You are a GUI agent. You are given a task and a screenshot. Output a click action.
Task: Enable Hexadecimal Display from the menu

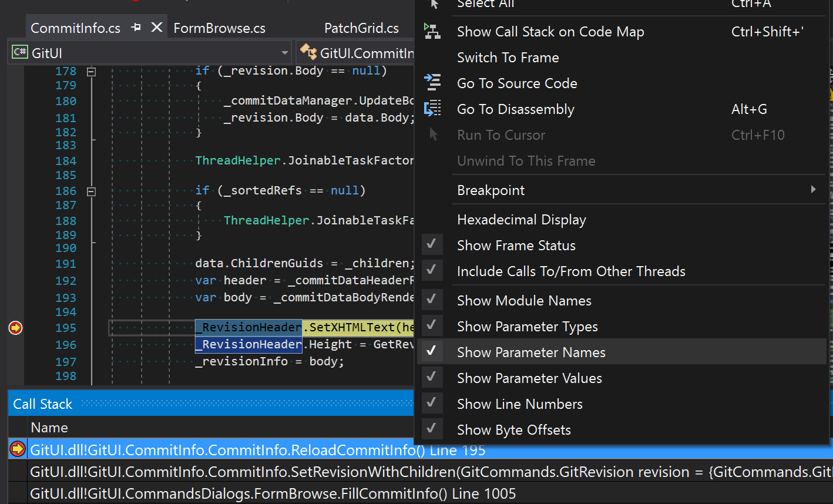click(x=522, y=219)
